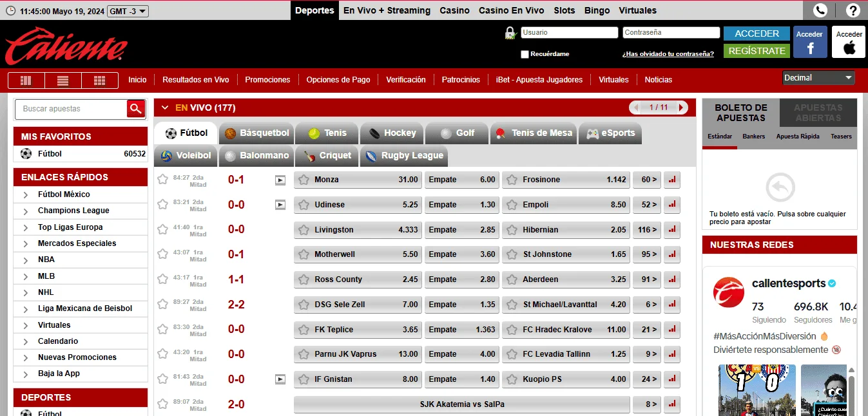
Task: Open live stream for IF Gnistan match
Action: [x=280, y=379]
